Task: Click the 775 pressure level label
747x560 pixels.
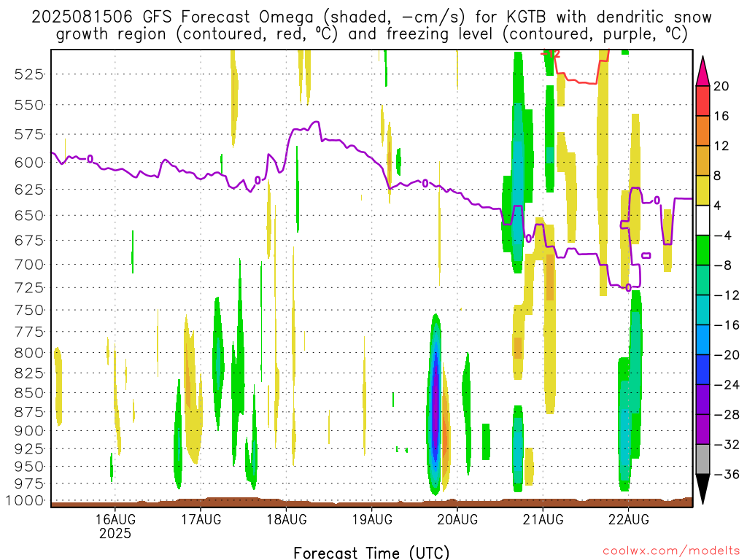Action: 28,332
